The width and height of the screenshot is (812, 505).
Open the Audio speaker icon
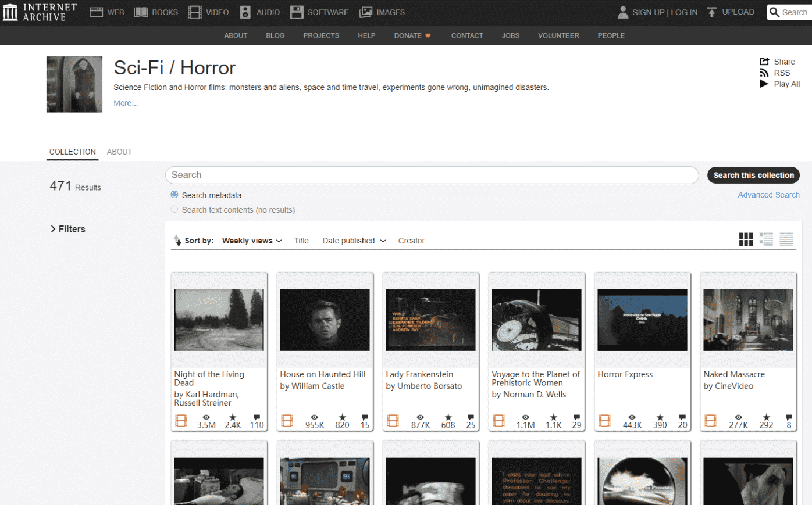(x=245, y=12)
